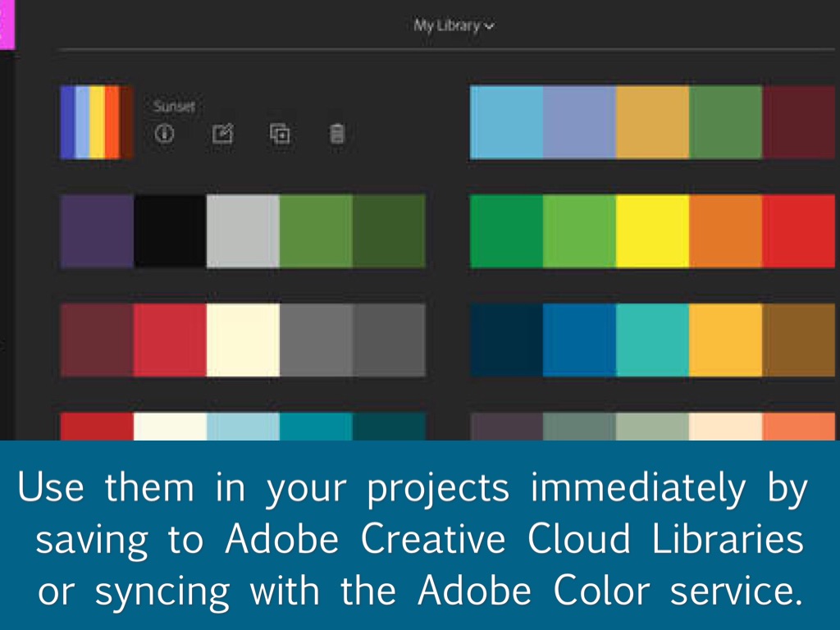Pick the bright yellow swatch in rainbow palette
Viewport: 840px width, 630px height.
(x=652, y=231)
